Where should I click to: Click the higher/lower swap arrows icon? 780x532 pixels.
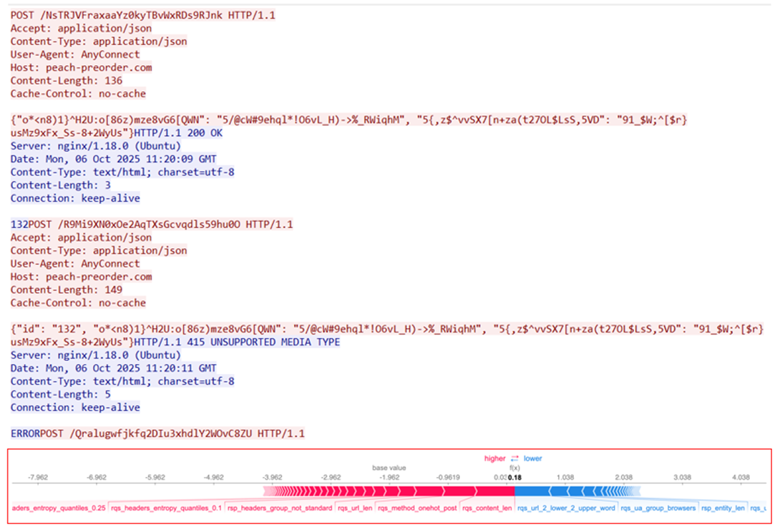pyautogui.click(x=515, y=458)
